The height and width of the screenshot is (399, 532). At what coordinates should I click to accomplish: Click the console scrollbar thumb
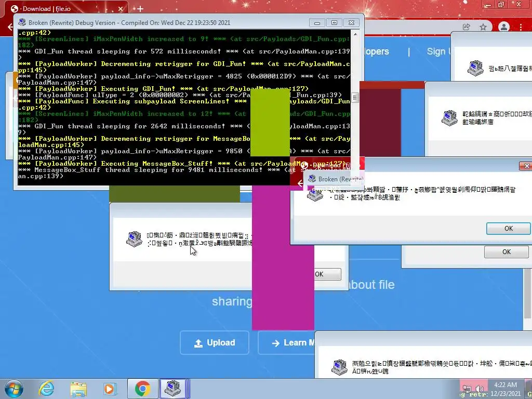pyautogui.click(x=355, y=97)
